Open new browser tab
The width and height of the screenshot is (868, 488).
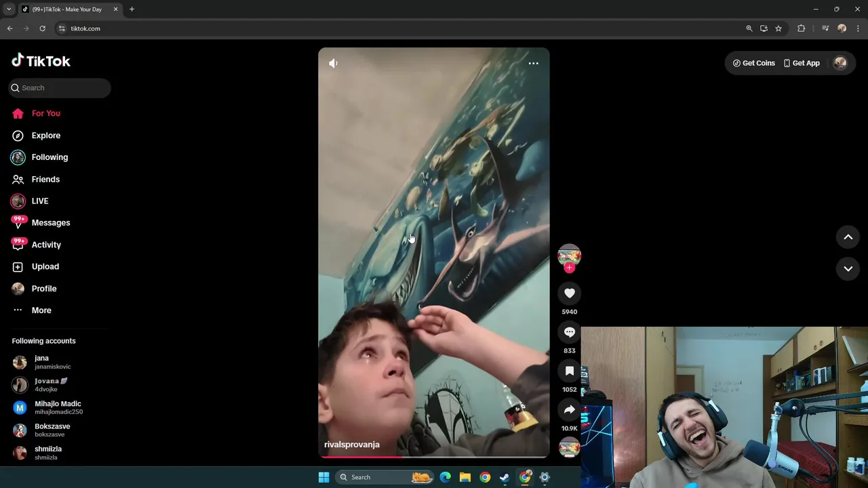click(x=132, y=9)
